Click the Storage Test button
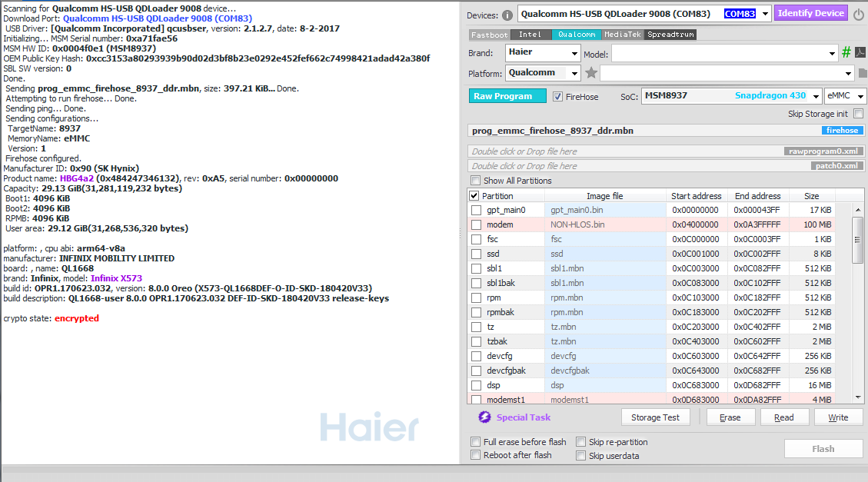Viewport: 868px width, 482px height. click(x=655, y=417)
